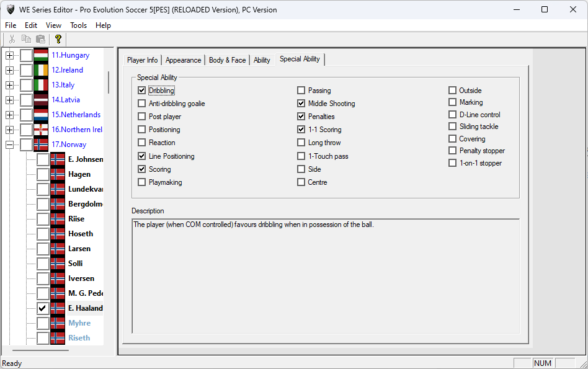Screen dimensions: 588x369
Task: Open the File menu
Action: (x=11, y=25)
